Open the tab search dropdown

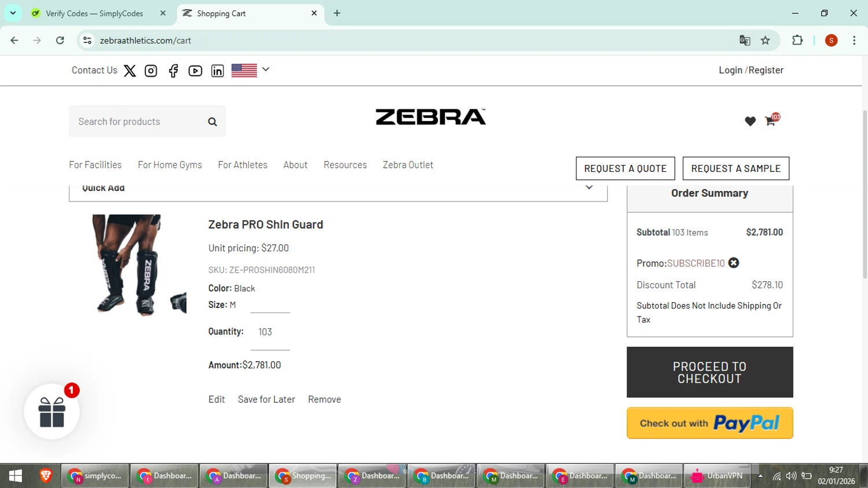pos(13,13)
